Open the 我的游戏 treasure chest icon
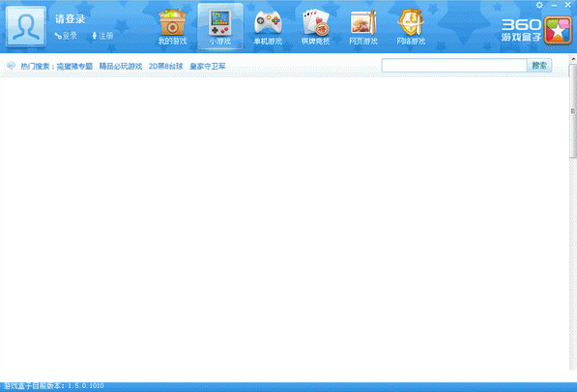577x392 pixels. [173, 22]
